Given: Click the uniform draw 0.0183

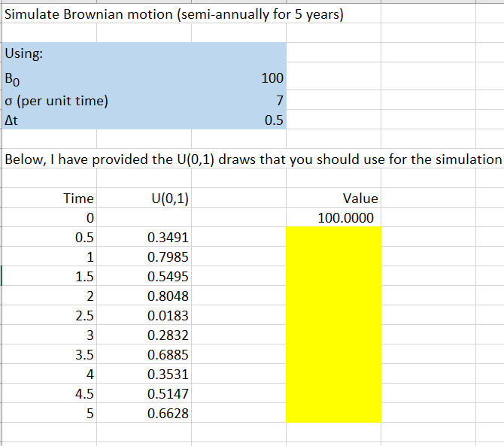Looking at the screenshot, I should tap(144, 315).
